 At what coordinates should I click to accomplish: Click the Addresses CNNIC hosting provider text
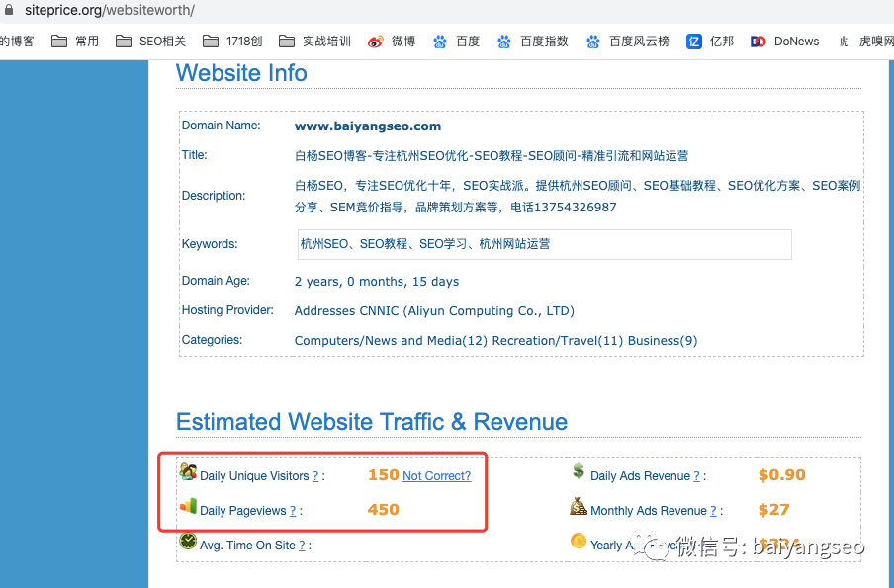[x=434, y=311]
